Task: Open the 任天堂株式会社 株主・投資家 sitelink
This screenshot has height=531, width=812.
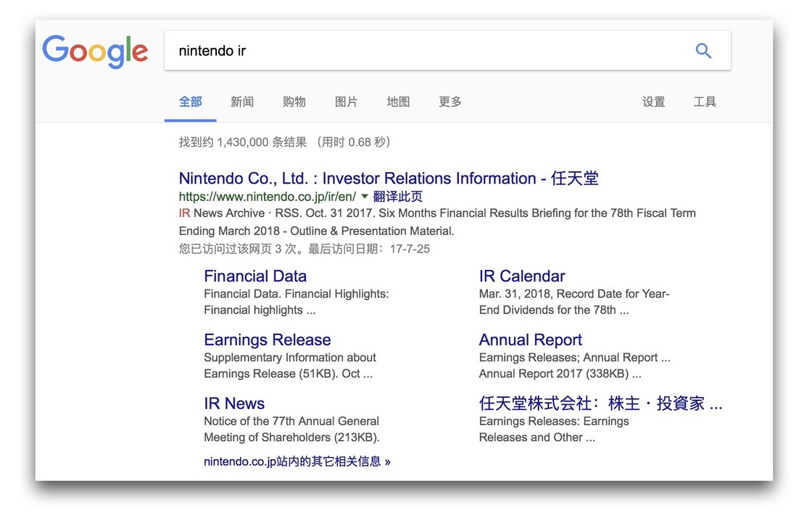Action: coord(600,403)
